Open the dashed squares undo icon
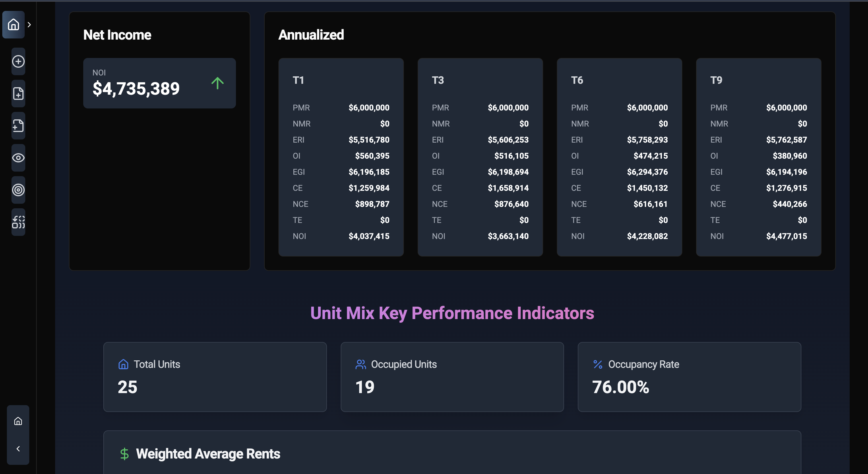The image size is (868, 474). tap(18, 222)
